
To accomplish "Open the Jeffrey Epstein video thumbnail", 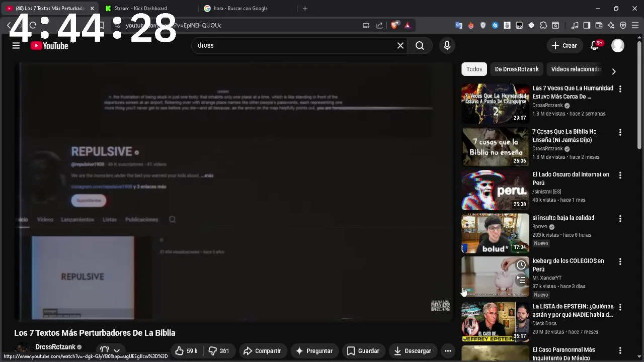I will coord(495,322).
